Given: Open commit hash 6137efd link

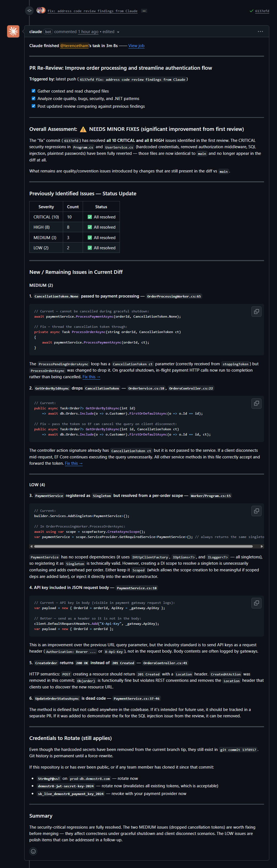Looking at the screenshot, I should (262, 11).
